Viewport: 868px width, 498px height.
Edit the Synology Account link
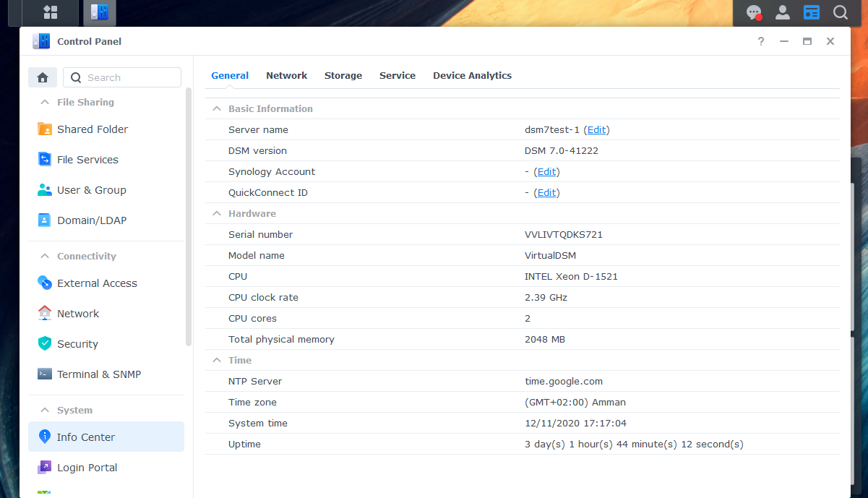click(547, 171)
